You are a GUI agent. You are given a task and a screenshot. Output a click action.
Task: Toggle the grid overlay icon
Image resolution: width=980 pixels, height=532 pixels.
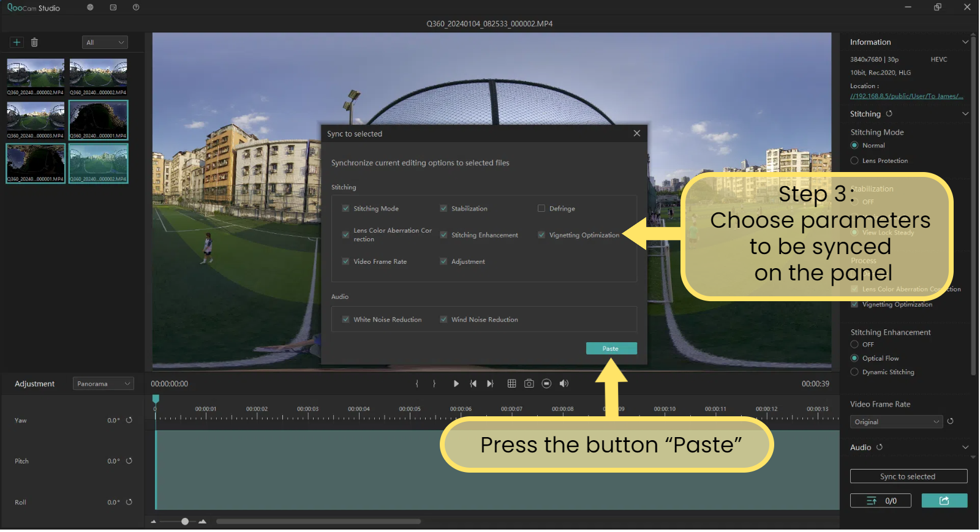(511, 384)
